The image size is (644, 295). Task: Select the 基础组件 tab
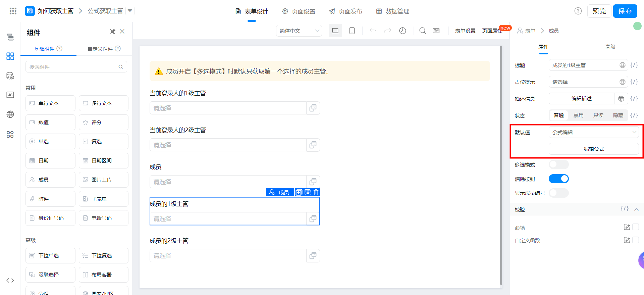click(x=48, y=49)
